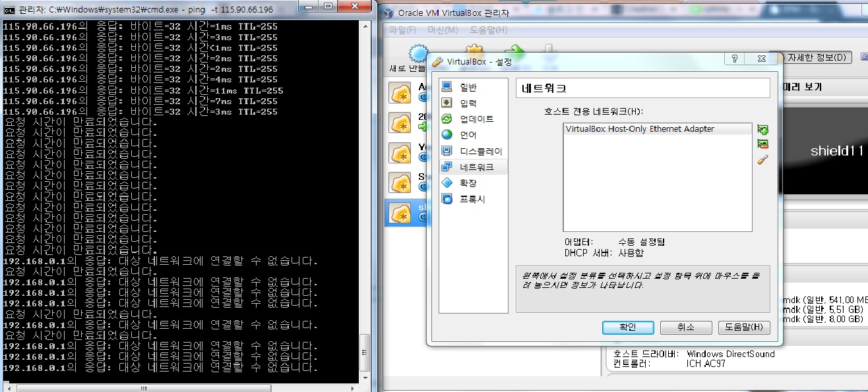The height and width of the screenshot is (392, 868).
Task: Open the 도움말(H) menu in VirtualBox menu bar
Action: click(488, 30)
